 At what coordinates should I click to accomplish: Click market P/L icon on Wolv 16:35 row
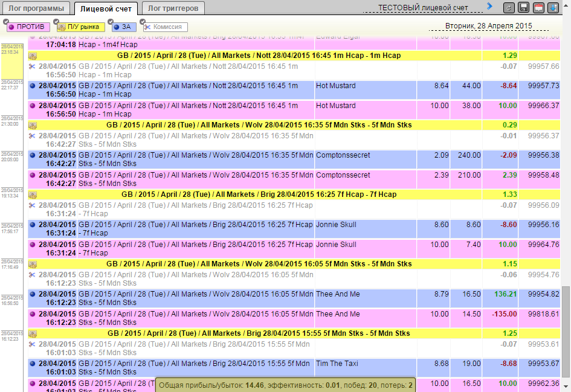pyautogui.click(x=33, y=126)
